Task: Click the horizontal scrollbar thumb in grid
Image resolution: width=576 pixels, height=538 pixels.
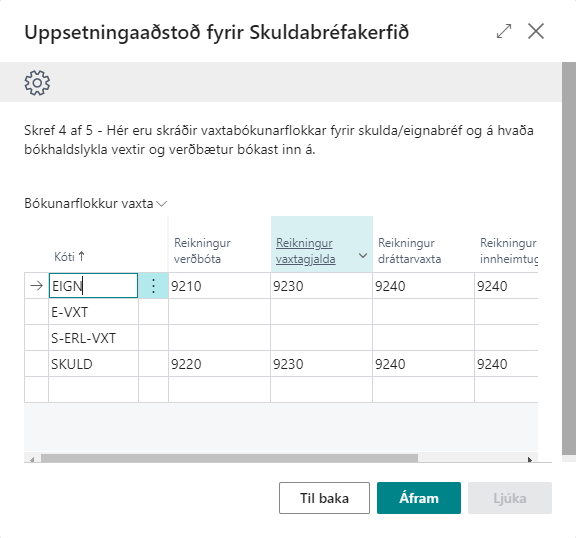Action: pyautogui.click(x=229, y=458)
